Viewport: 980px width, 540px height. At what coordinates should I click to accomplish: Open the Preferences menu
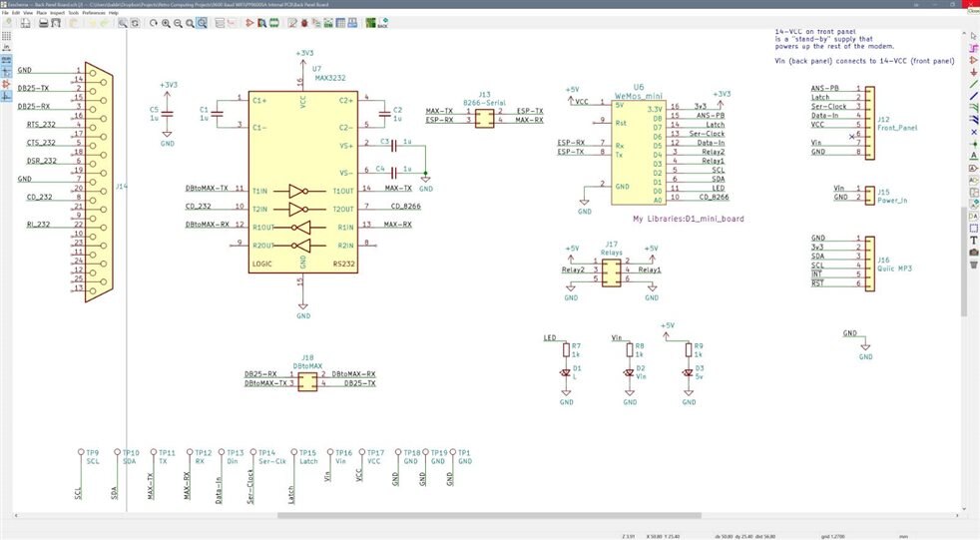point(93,13)
